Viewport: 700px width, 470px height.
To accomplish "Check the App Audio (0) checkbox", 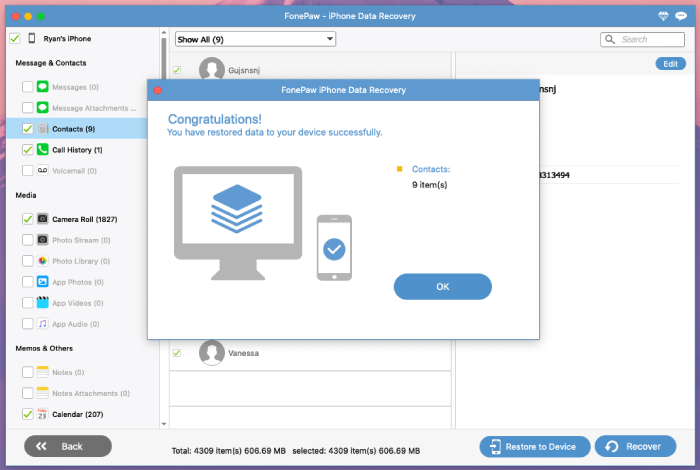I will [x=28, y=324].
